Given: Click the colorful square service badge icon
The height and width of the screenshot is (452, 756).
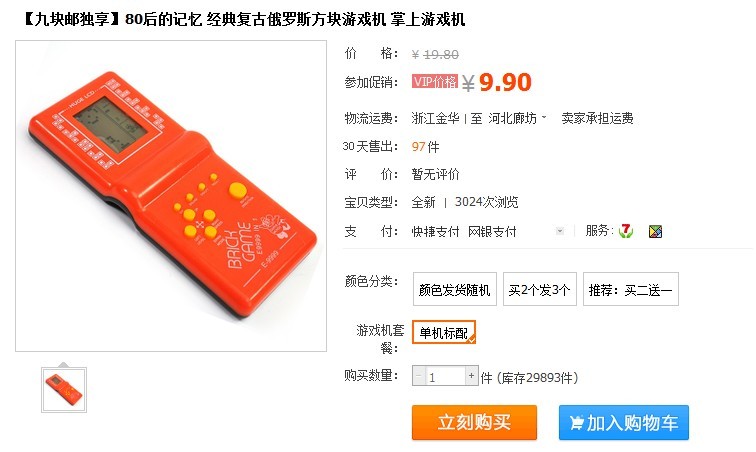Looking at the screenshot, I should (655, 232).
